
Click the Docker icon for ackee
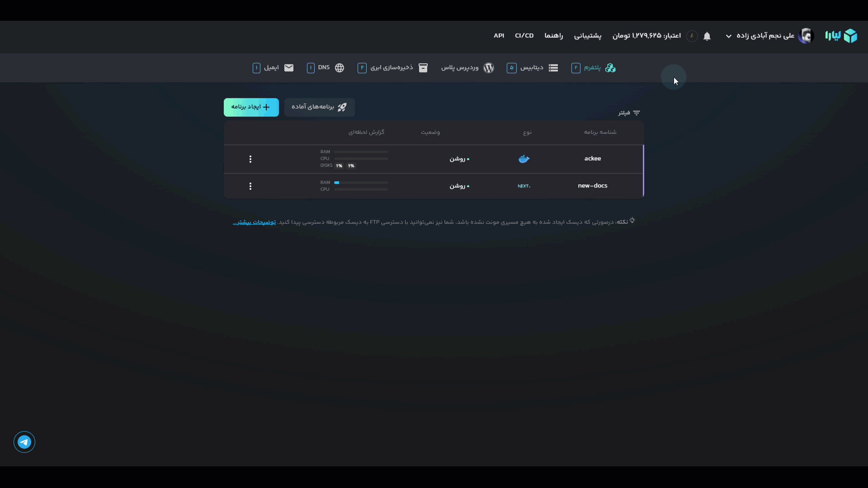click(524, 159)
